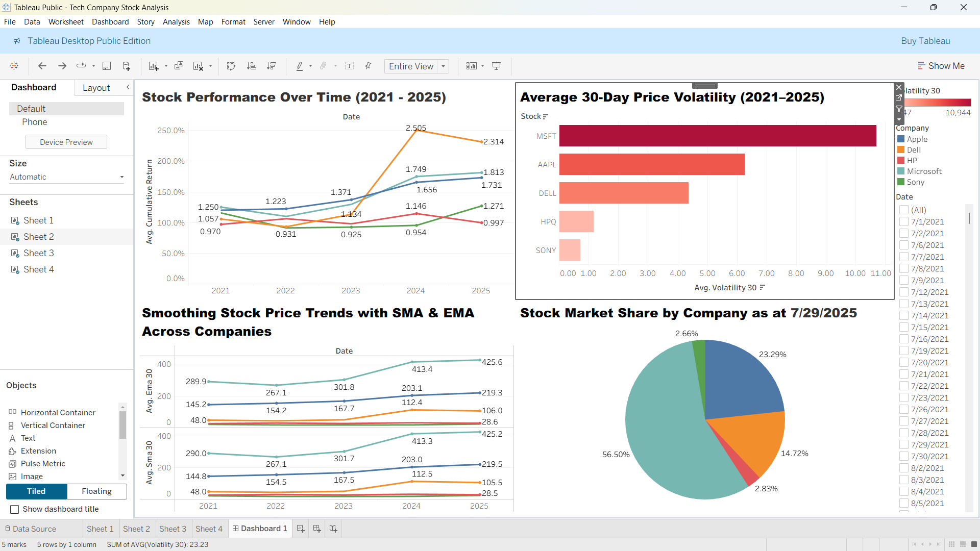The image size is (980, 551).
Task: Click the New Story tab icon
Action: pyautogui.click(x=333, y=529)
